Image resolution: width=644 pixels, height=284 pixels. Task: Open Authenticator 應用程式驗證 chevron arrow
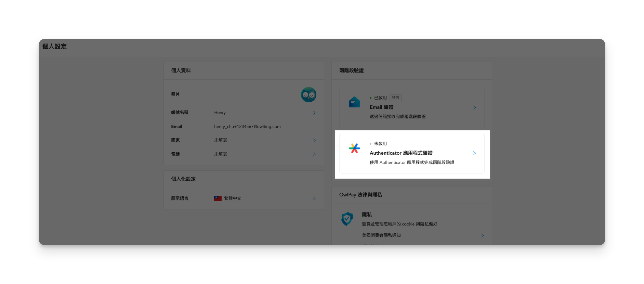point(474,153)
